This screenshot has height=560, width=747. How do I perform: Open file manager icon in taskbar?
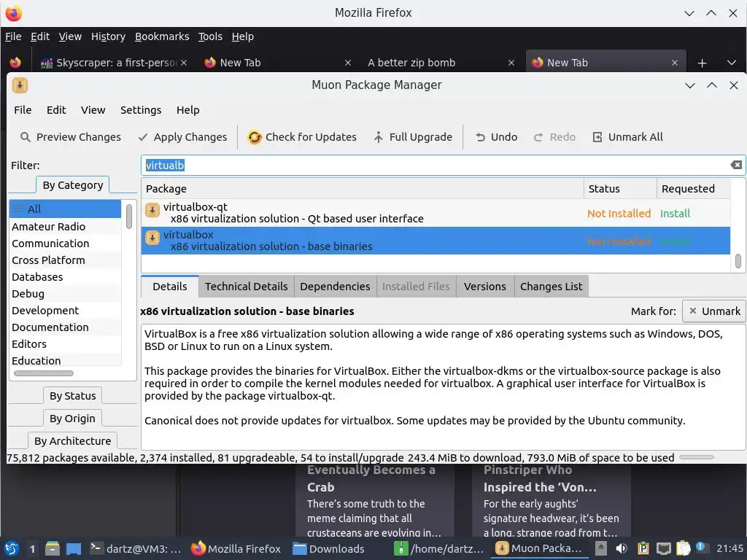[x=53, y=548]
